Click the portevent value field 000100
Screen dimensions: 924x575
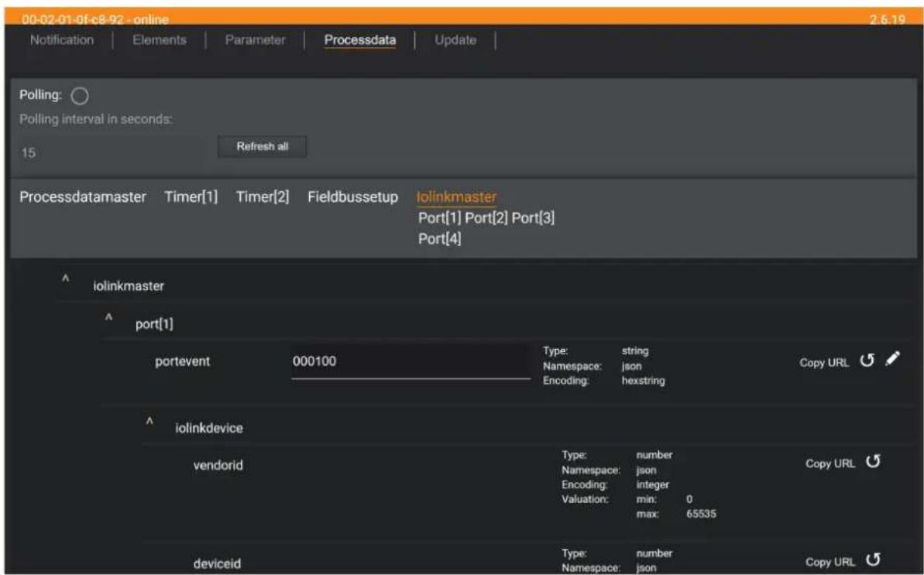(410, 361)
